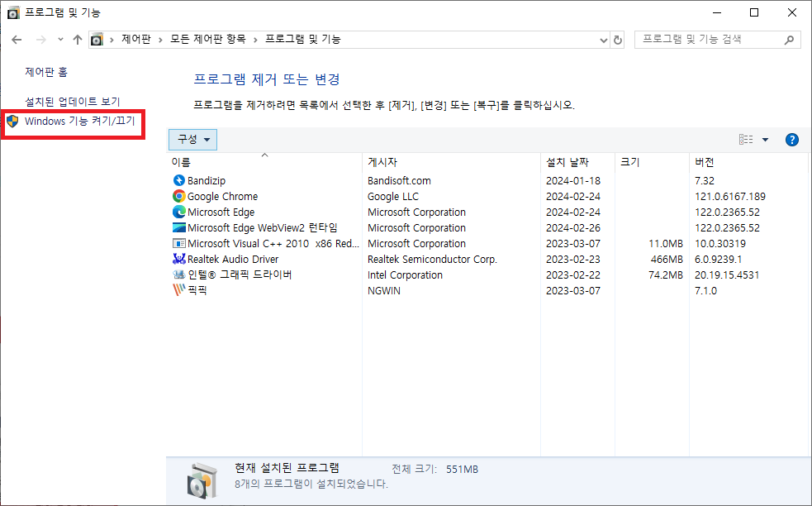This screenshot has height=506, width=812.
Task: Sort by 게시자 column header
Action: tap(451, 162)
